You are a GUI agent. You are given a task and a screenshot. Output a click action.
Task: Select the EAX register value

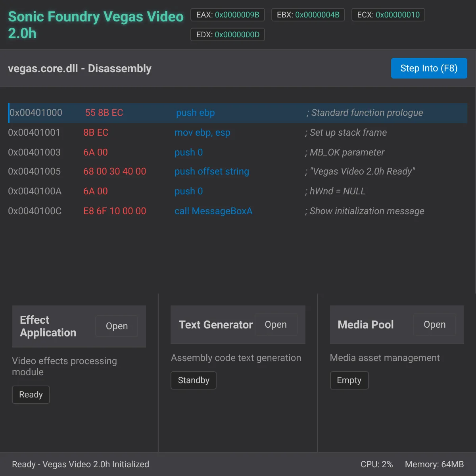coord(237,15)
